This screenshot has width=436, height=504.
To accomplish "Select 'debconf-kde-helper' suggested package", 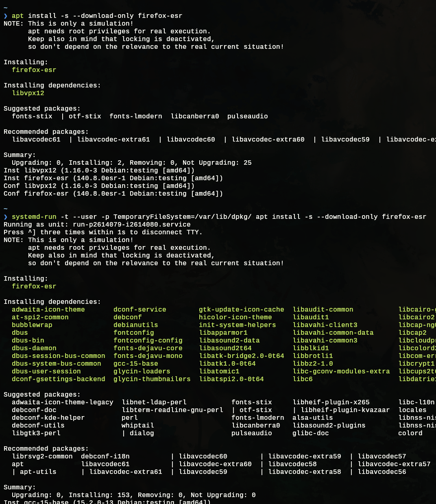I will coord(48,418).
